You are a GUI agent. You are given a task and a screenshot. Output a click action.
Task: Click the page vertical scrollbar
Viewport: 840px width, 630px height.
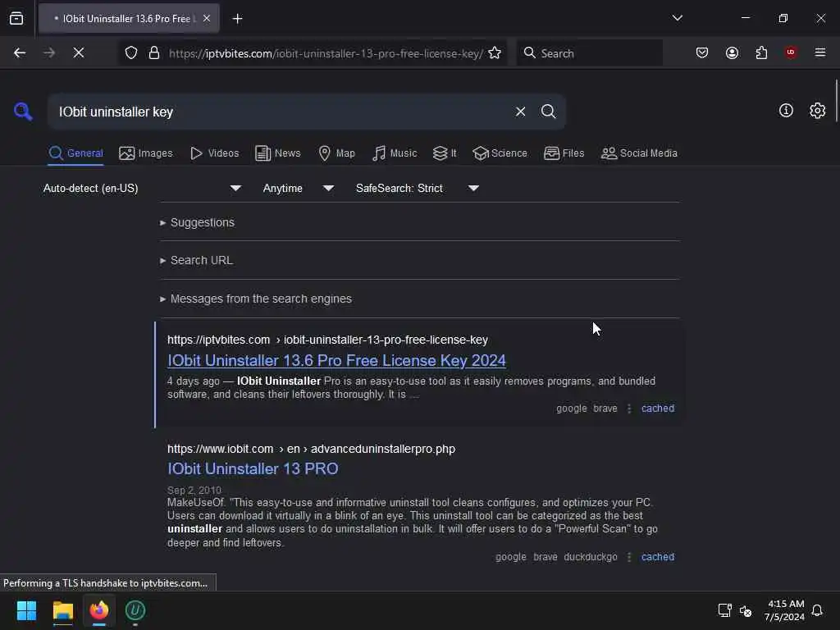(x=836, y=102)
